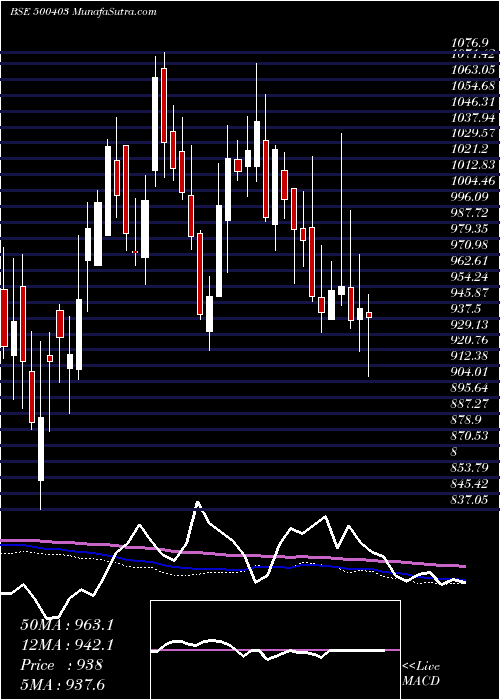This screenshot has width=500, height=700.
Task: Select the 920.76 price level label
Action: 469,340
